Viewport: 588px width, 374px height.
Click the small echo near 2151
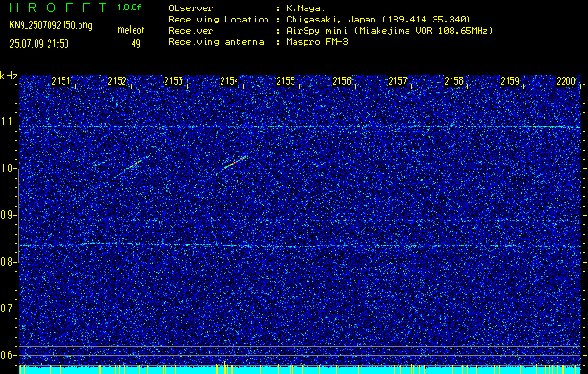click(x=97, y=165)
